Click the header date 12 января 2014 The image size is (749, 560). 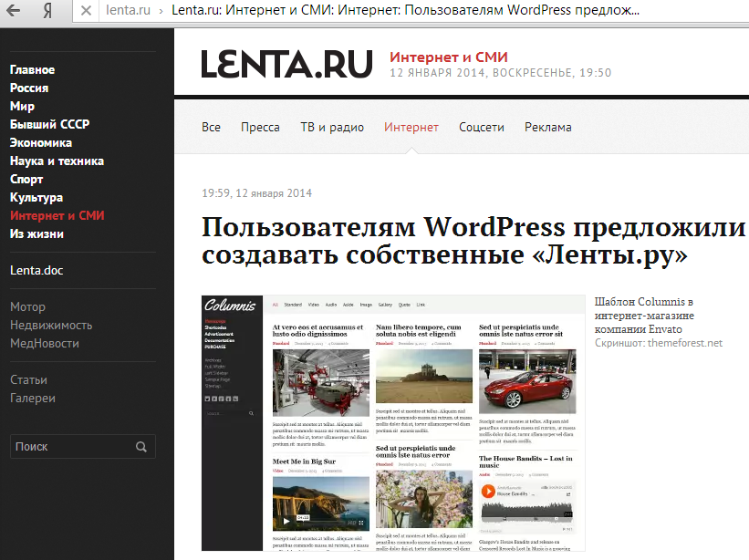tap(501, 73)
